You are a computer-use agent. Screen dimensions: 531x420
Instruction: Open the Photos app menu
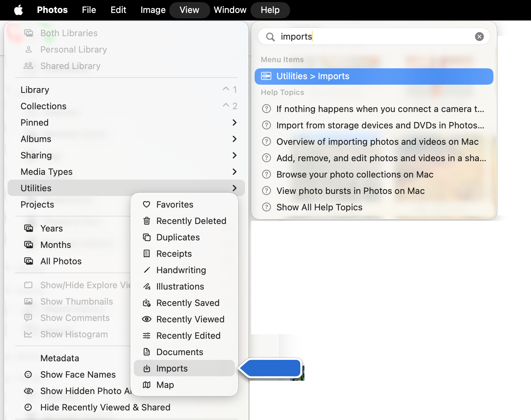52,10
